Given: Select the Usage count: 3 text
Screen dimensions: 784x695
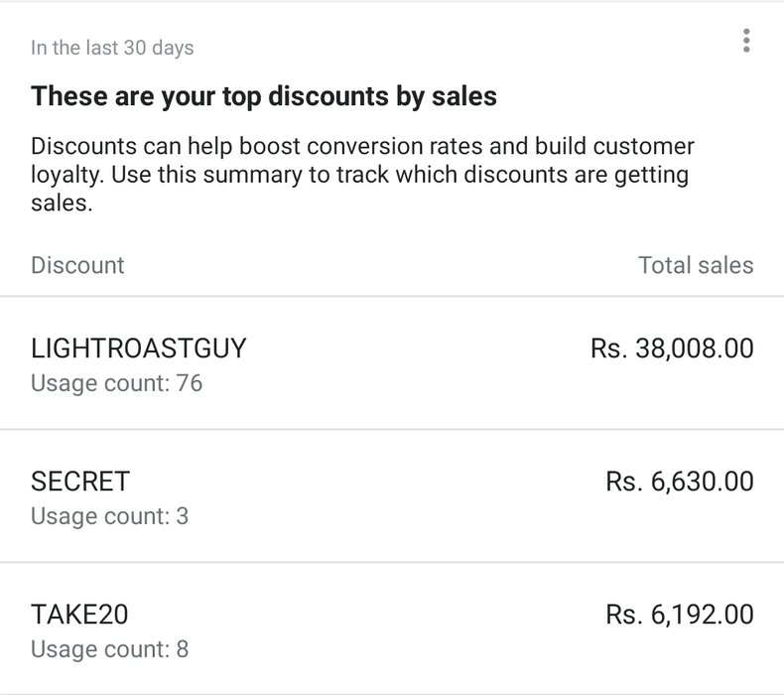Looking at the screenshot, I should (109, 516).
